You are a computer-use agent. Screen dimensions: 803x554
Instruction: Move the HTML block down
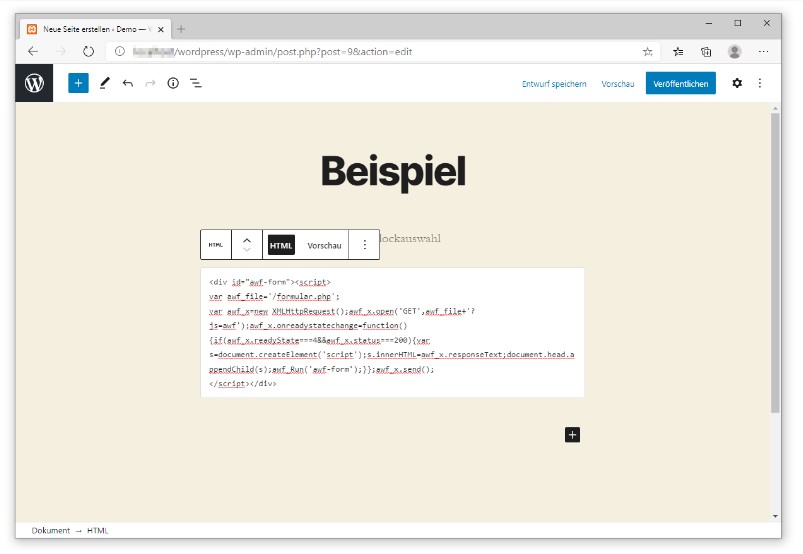(247, 250)
